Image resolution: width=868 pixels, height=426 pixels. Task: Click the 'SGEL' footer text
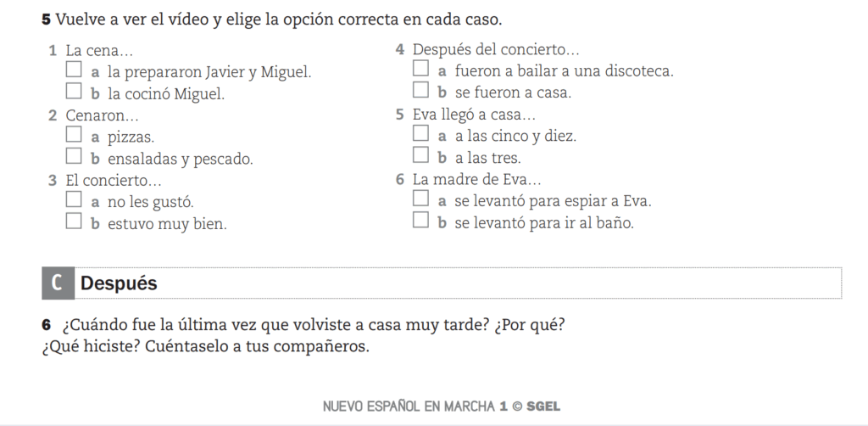pyautogui.click(x=543, y=406)
